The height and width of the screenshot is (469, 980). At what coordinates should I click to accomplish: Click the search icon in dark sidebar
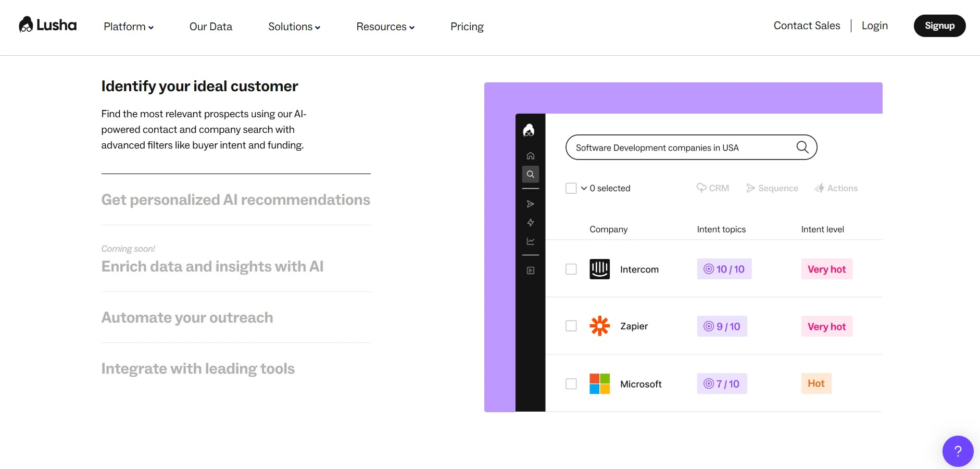point(531,174)
